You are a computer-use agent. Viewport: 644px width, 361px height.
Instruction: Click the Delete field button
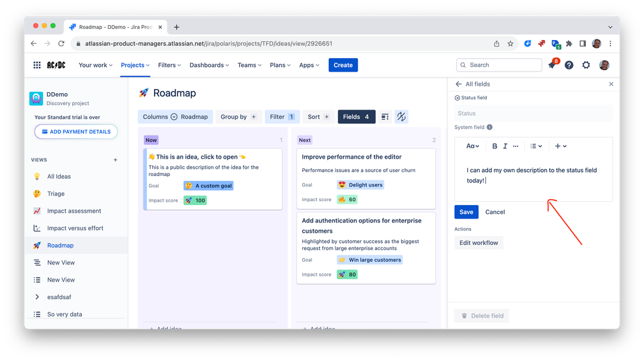(482, 316)
